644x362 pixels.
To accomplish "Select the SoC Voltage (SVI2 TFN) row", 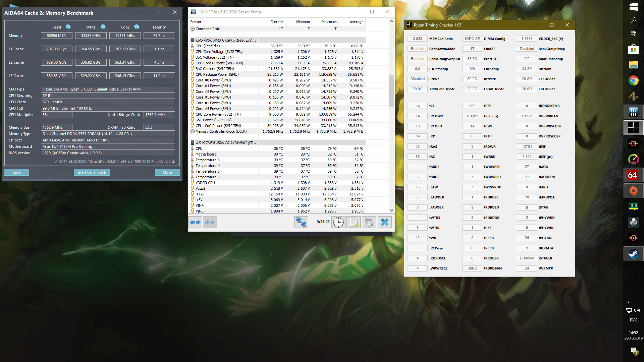I will click(277, 57).
